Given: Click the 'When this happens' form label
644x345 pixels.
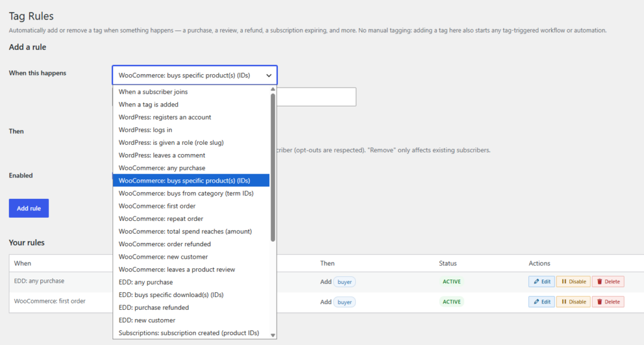Looking at the screenshot, I should coord(38,73).
